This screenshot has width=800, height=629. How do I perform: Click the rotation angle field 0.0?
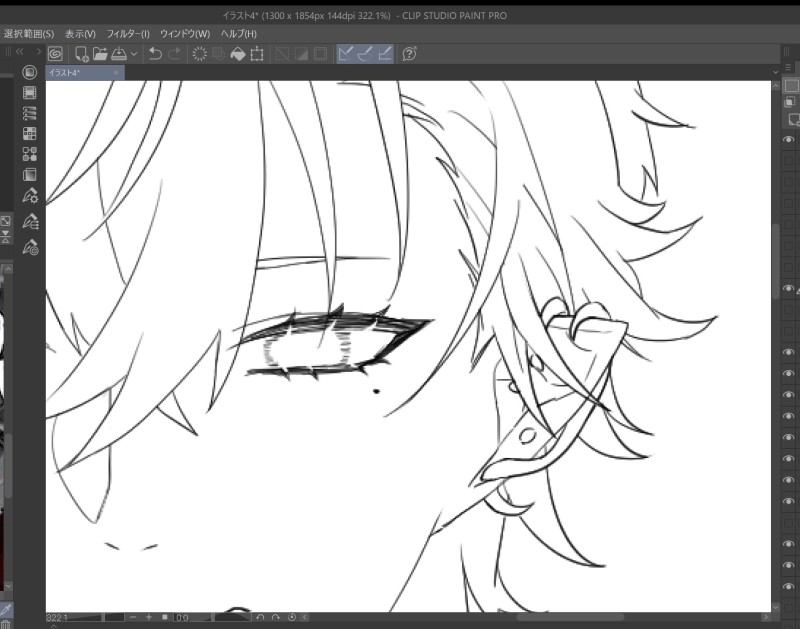pyautogui.click(x=182, y=617)
